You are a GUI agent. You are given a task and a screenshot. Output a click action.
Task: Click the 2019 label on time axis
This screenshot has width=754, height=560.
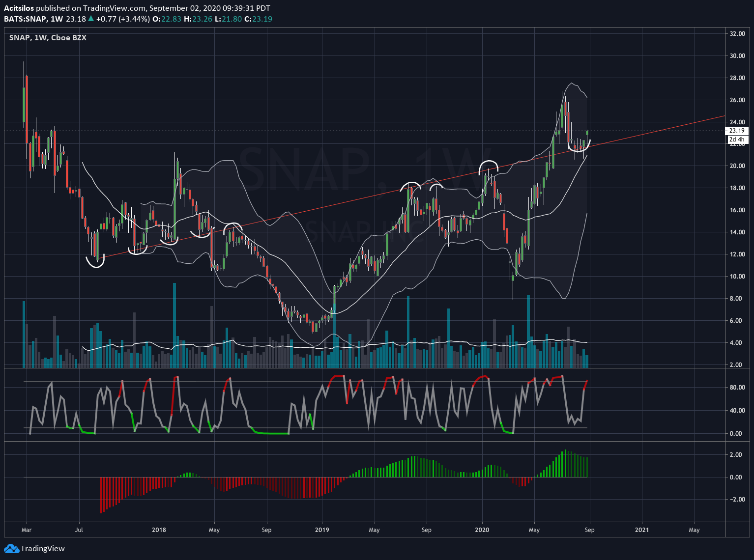[x=322, y=530]
